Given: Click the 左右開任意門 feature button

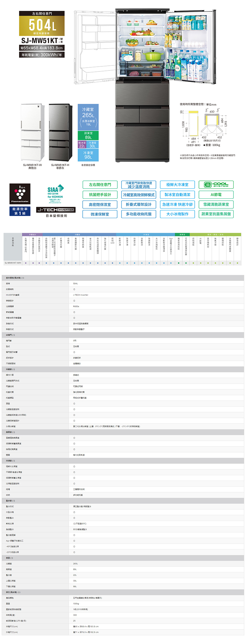Looking at the screenshot, I should (100, 184).
